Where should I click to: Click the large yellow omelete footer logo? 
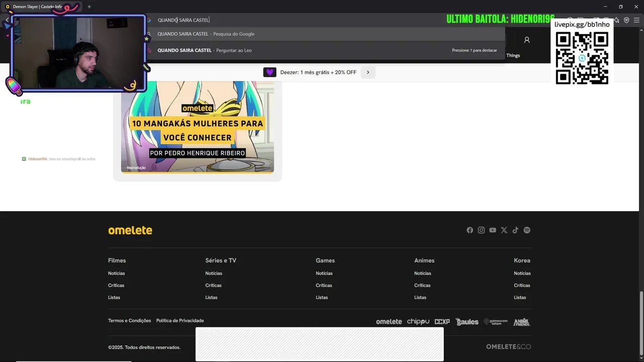130,230
